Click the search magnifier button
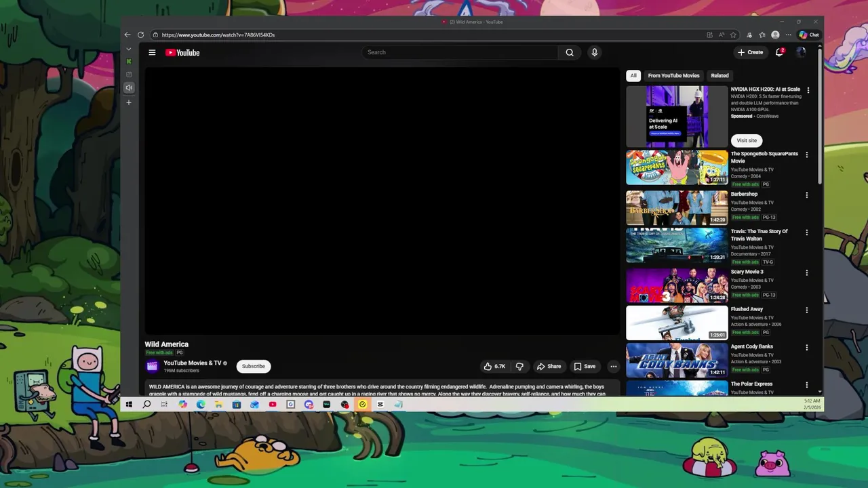 point(570,52)
